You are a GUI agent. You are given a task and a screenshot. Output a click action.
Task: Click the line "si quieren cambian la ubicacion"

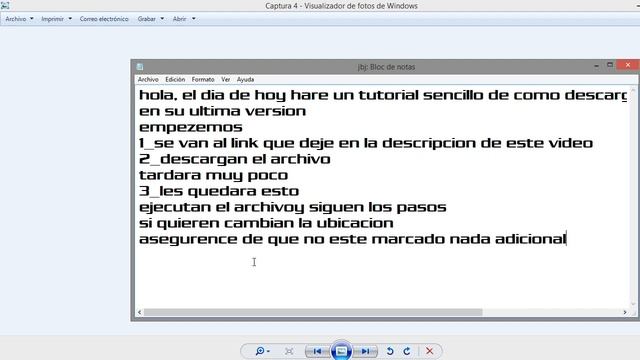click(266, 223)
